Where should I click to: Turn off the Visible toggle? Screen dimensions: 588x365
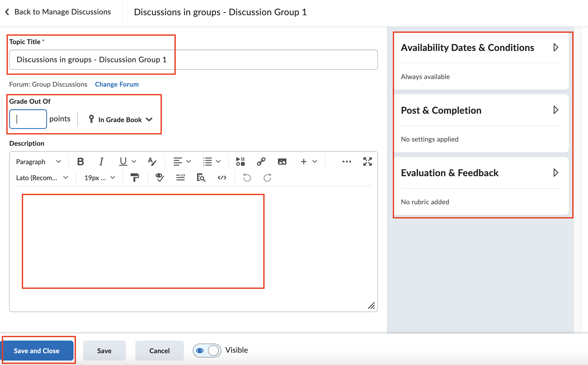[207, 350]
